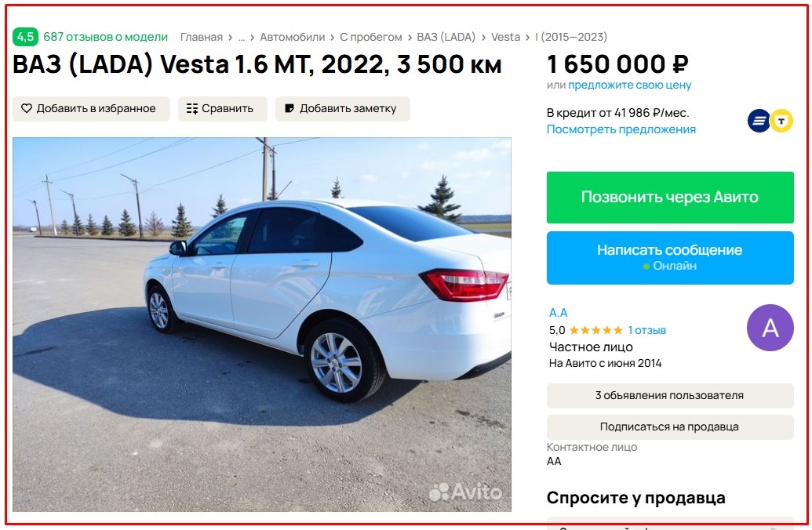Image resolution: width=812 pixels, height=530 pixels.
Task: Open the white Lada Vesta photo
Action: point(262,325)
